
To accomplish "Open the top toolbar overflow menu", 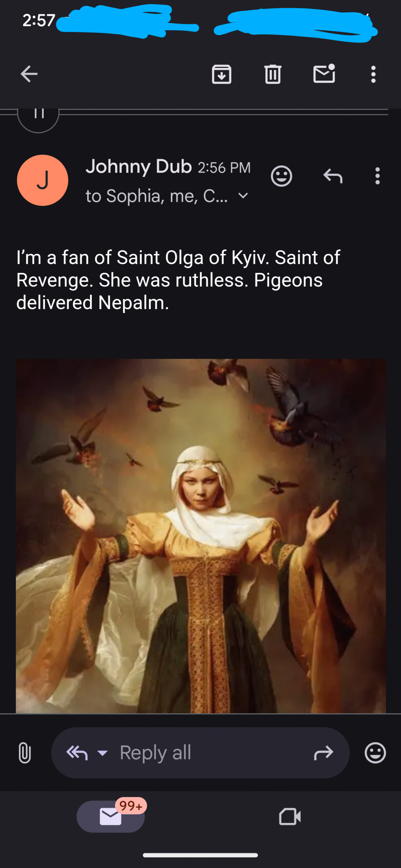I will [x=374, y=74].
